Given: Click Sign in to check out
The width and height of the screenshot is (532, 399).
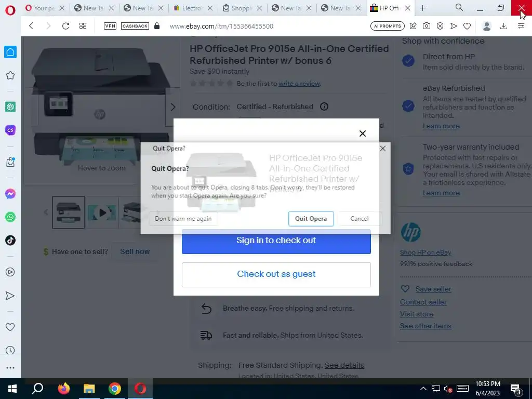Looking at the screenshot, I should [276, 242].
